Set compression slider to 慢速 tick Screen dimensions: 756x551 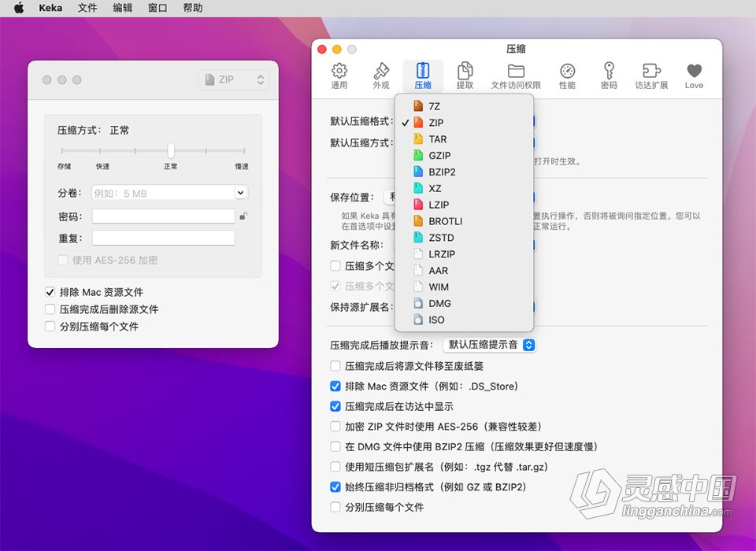point(244,151)
